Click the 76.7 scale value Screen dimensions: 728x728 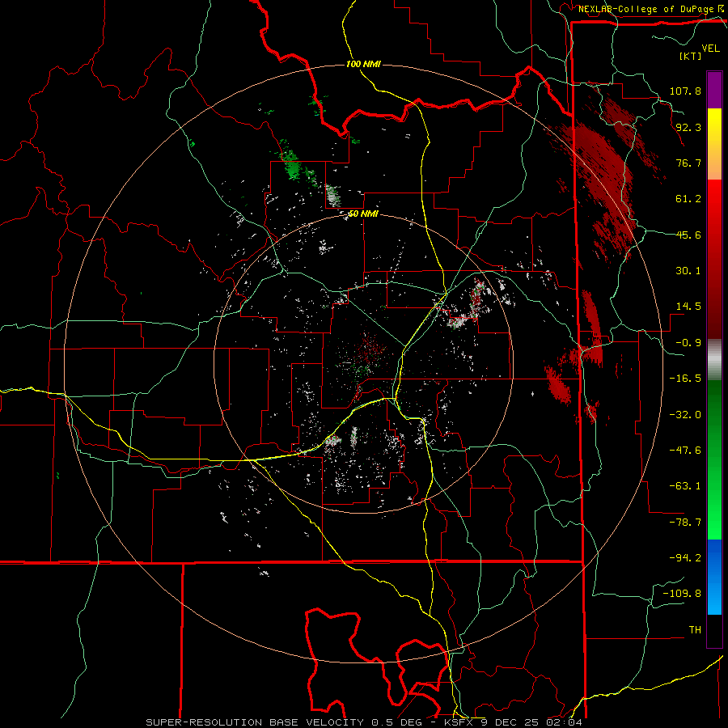pyautogui.click(x=688, y=163)
